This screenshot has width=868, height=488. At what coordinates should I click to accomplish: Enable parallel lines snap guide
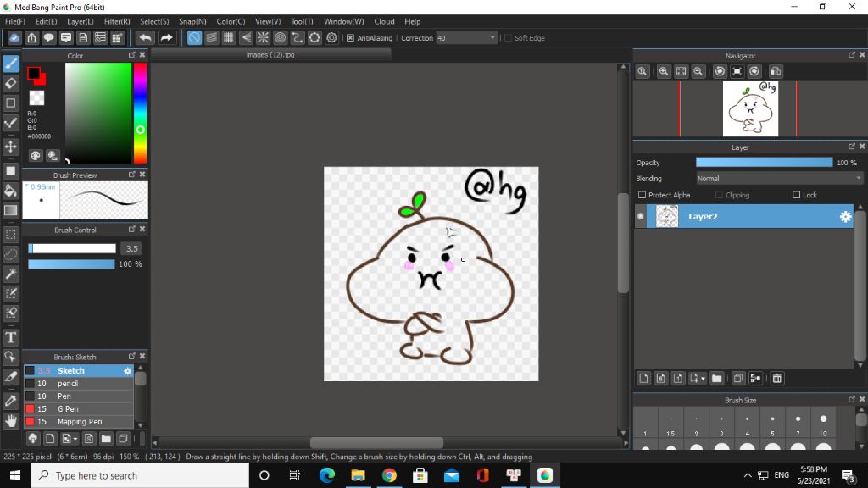click(211, 37)
